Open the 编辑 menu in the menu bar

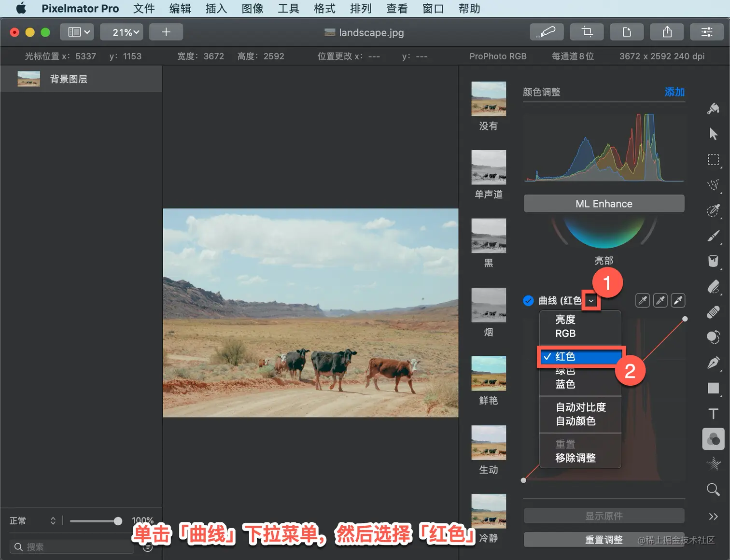click(180, 8)
